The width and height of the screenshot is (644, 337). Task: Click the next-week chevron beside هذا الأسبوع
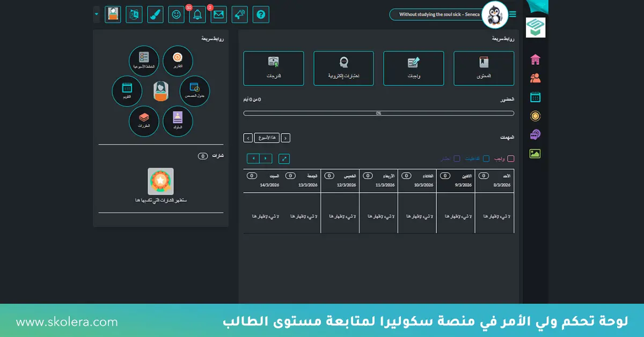click(x=247, y=137)
